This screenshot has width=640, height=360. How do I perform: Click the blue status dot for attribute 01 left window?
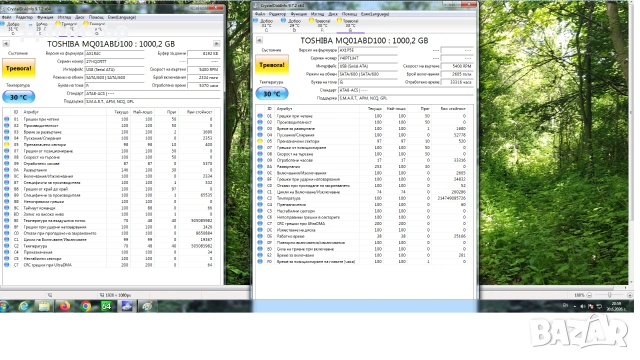point(7,119)
